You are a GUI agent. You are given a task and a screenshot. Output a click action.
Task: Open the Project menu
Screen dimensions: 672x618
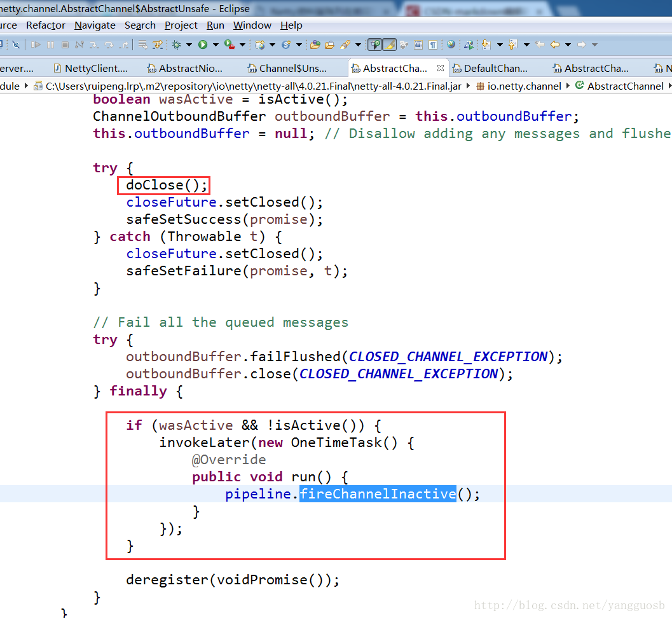click(x=181, y=25)
